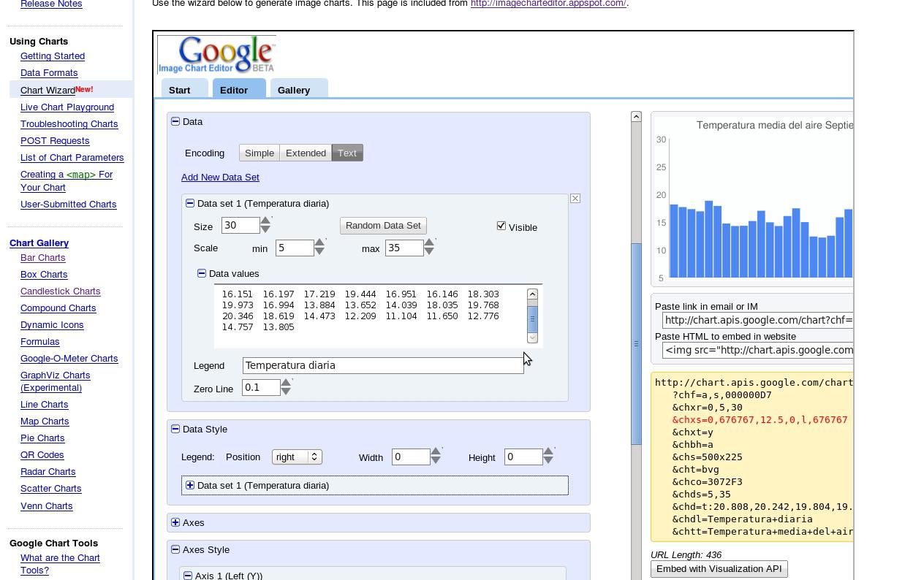Decrease Scale min stepper down arrow
924x580 pixels.
coord(319,252)
